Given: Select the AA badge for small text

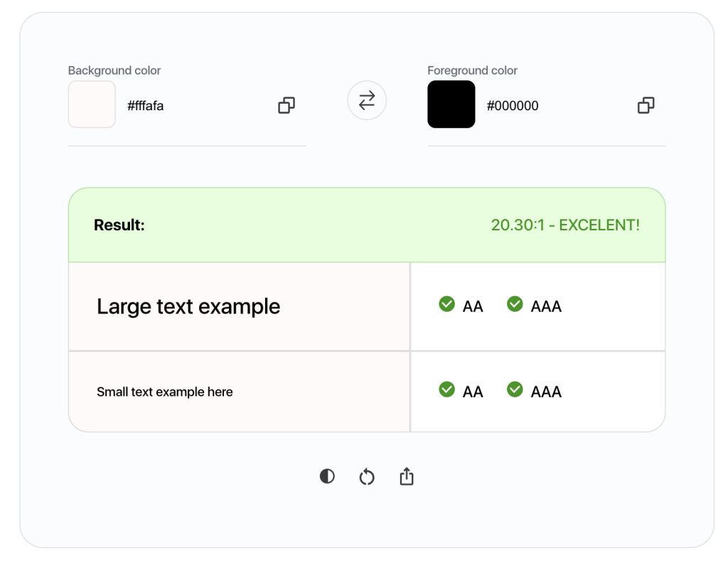Looking at the screenshot, I should click(x=446, y=389).
